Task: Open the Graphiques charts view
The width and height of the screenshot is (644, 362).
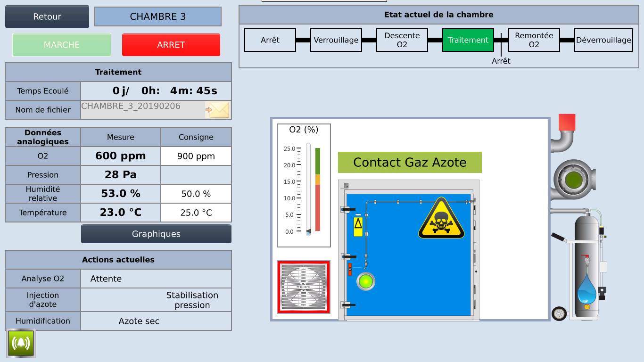Action: (156, 234)
